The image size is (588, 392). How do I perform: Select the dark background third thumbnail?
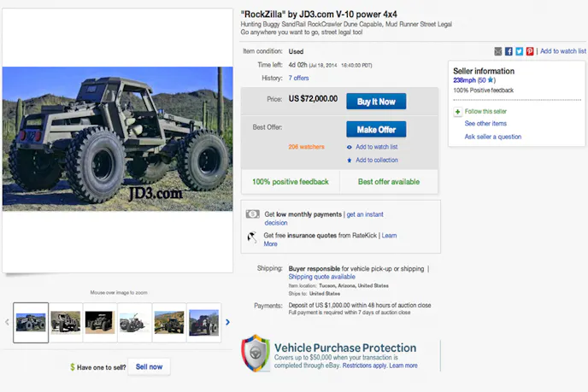(100, 323)
